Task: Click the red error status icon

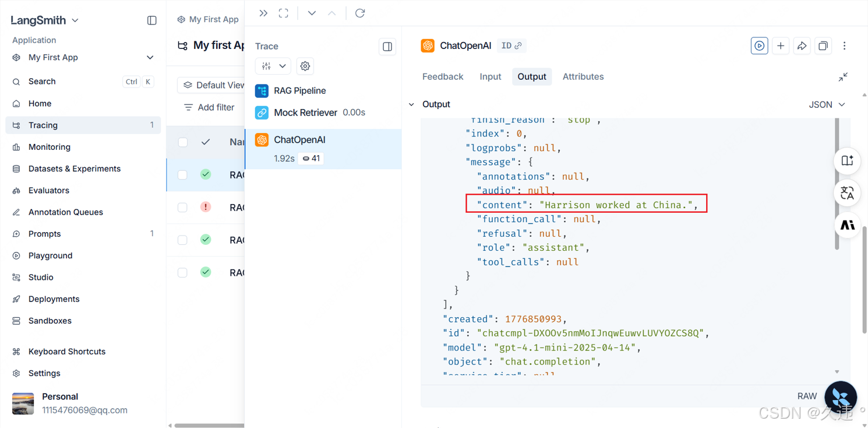Action: tap(206, 207)
